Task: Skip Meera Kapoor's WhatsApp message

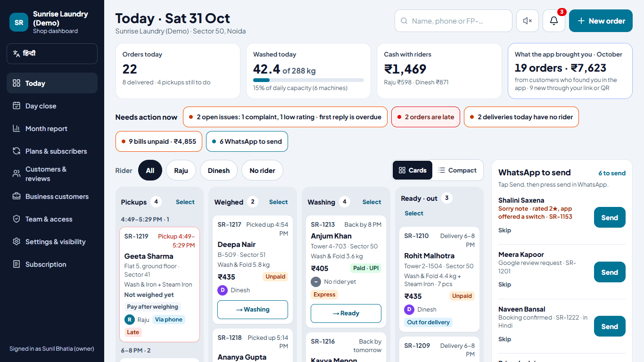Action: click(x=505, y=285)
